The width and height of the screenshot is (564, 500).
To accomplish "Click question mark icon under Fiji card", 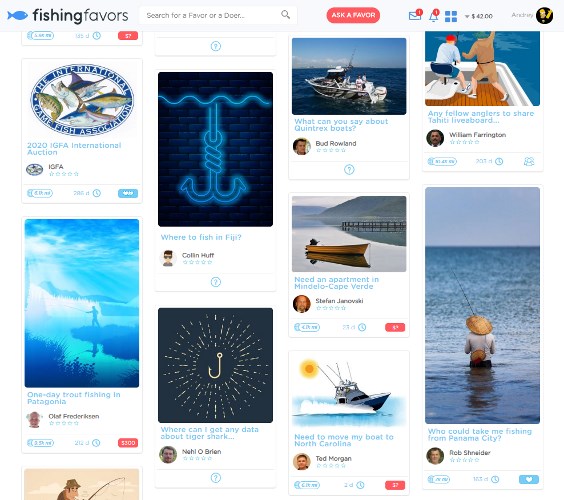I will [x=215, y=282].
